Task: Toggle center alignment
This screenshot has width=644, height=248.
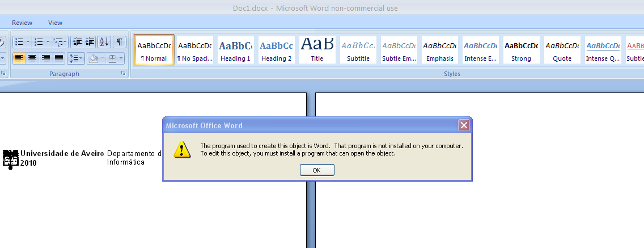Action: point(32,58)
